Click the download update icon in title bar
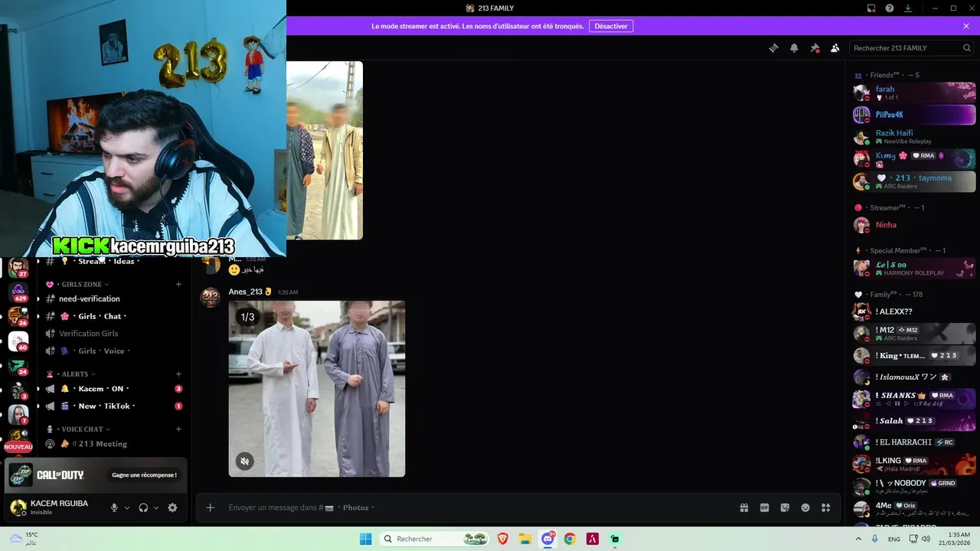The image size is (980, 551). [908, 8]
